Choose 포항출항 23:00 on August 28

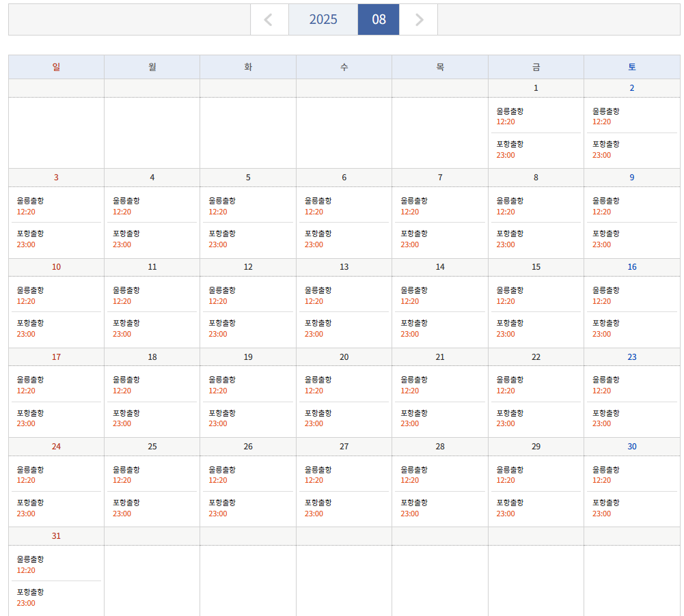point(414,508)
